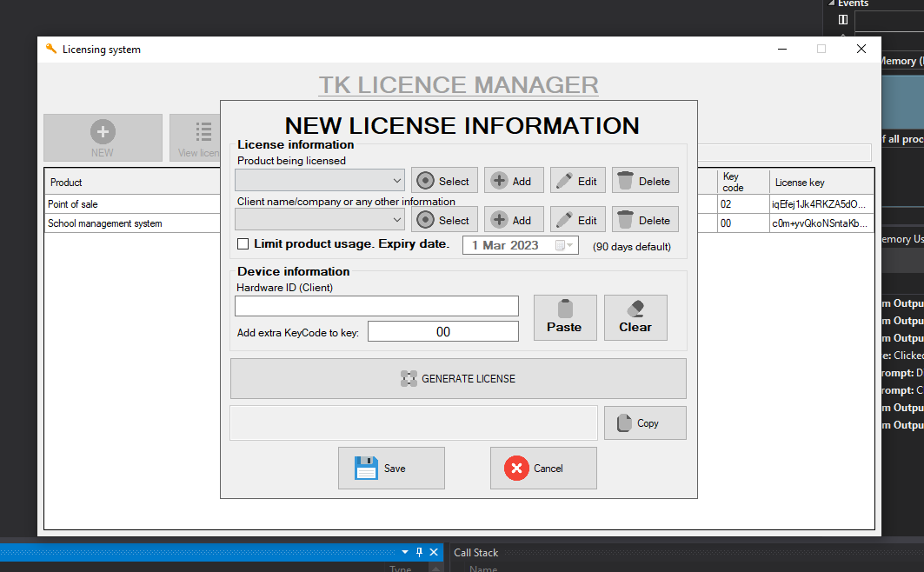Screen dimensions: 924x572
Task: Click the Clear eraser icon
Action: [x=635, y=310]
